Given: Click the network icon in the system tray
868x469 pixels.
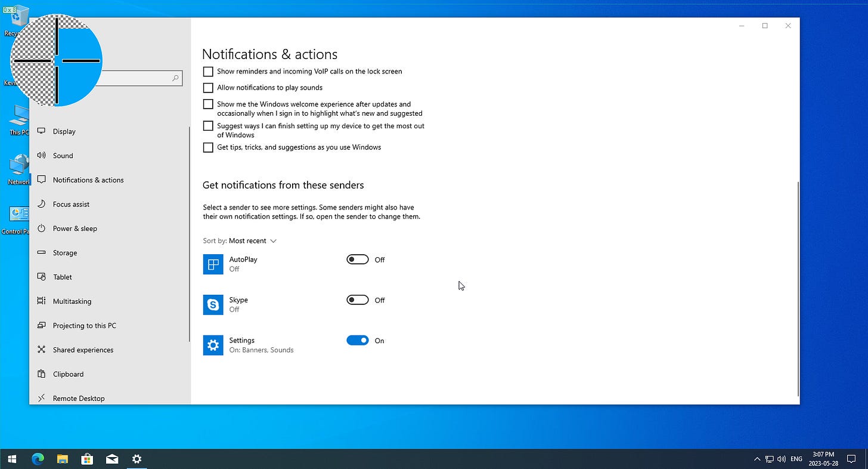Looking at the screenshot, I should click(769, 459).
